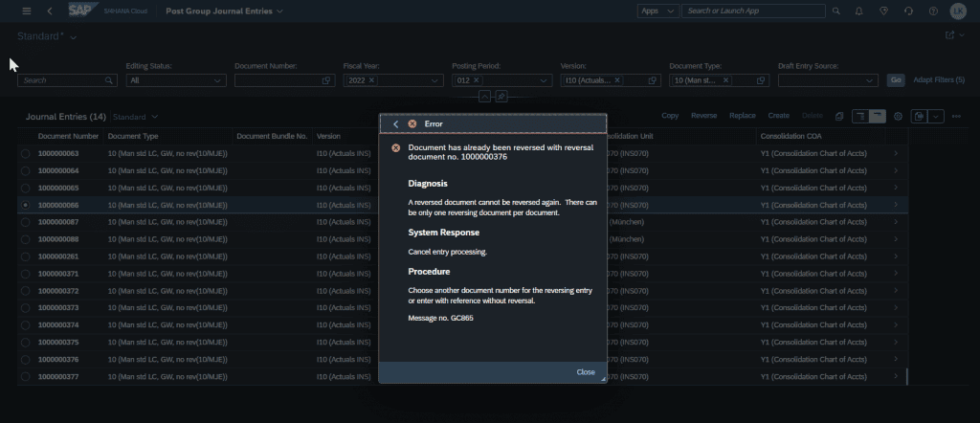Switch to the hierarchy view toggle button

tap(860, 116)
